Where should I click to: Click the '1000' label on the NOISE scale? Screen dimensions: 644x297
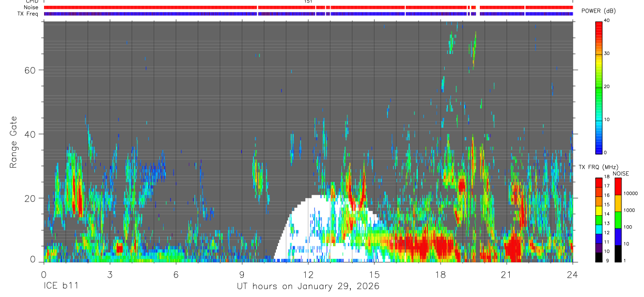[x=630, y=211]
